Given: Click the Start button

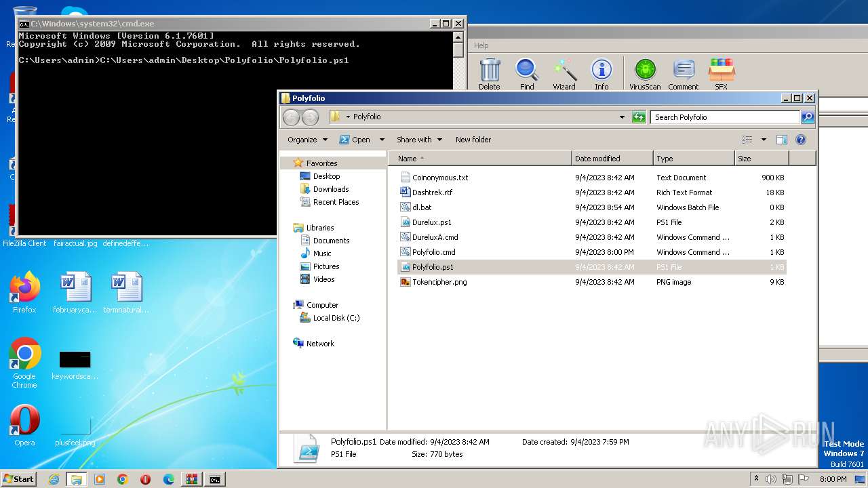Looking at the screenshot, I should (x=19, y=479).
